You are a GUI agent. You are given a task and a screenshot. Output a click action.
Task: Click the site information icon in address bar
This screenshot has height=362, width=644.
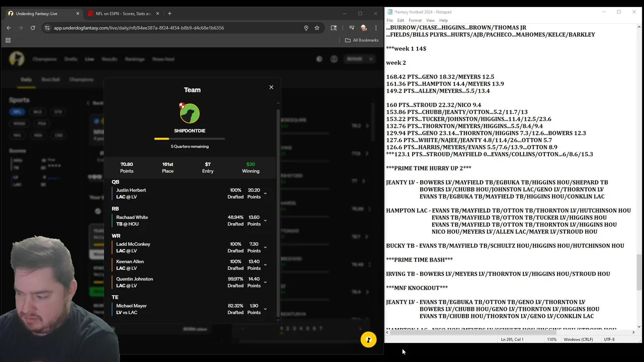[x=47, y=28]
